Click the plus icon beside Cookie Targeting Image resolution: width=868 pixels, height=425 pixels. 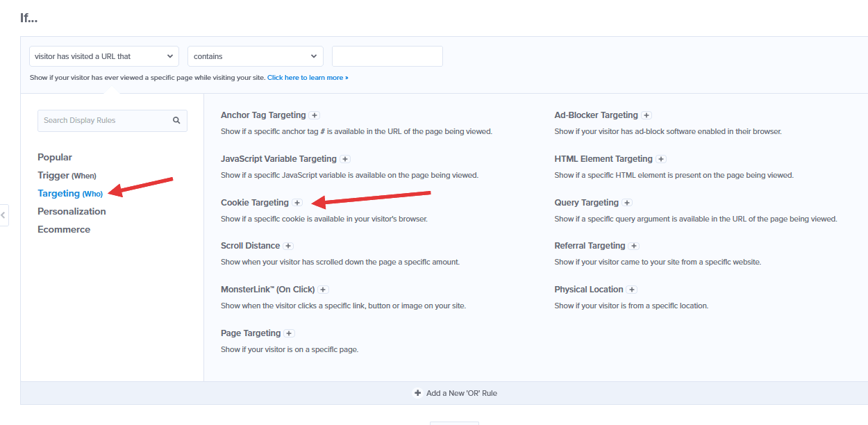(298, 202)
